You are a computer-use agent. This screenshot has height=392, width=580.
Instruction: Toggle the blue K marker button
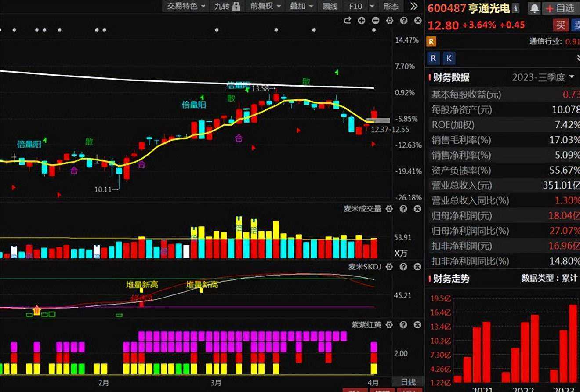449,58
